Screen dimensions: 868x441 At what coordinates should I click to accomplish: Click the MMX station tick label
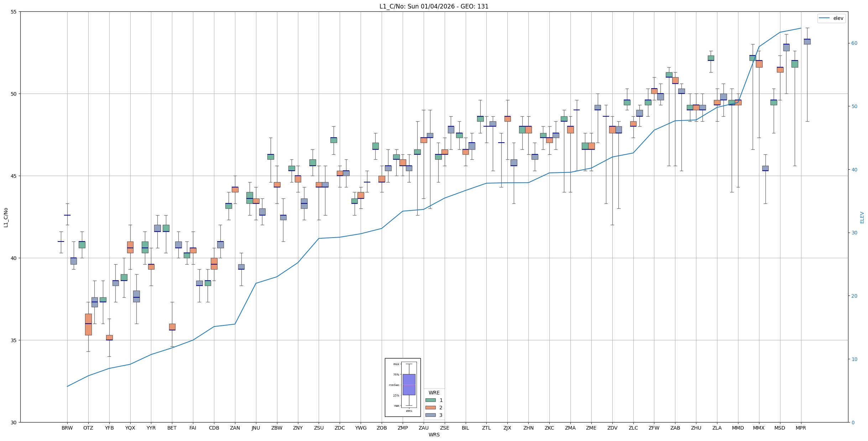point(758,428)
